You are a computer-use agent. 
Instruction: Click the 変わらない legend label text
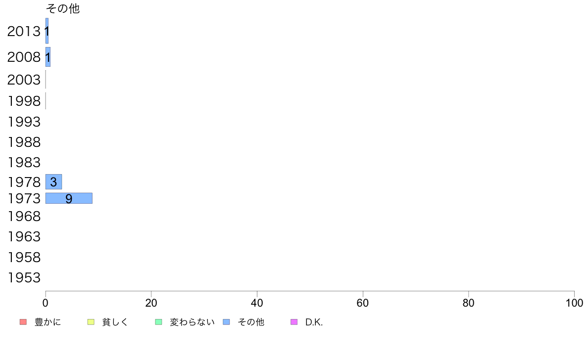pyautogui.click(x=192, y=322)
